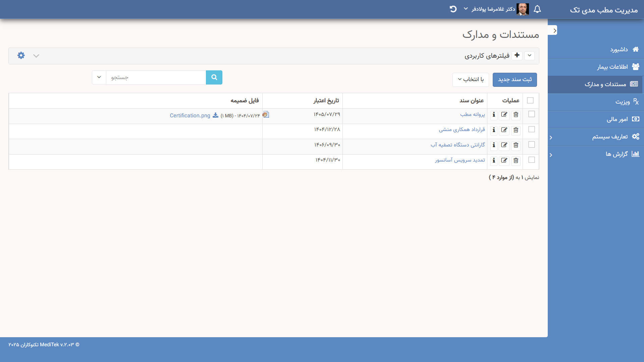644x362 pixels.
Task: Open the Certification.png link
Action: point(190,115)
